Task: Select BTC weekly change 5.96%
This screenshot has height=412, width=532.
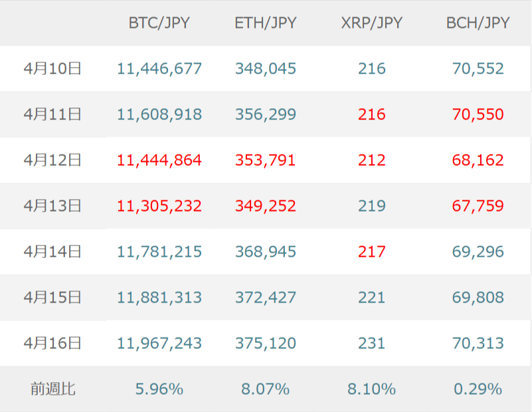Action: click(159, 389)
